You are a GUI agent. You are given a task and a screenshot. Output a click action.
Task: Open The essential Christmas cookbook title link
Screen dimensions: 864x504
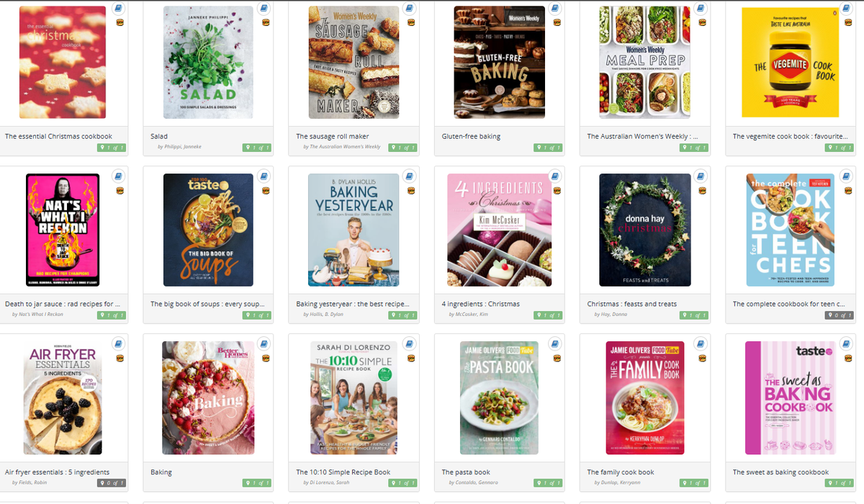pos(58,136)
